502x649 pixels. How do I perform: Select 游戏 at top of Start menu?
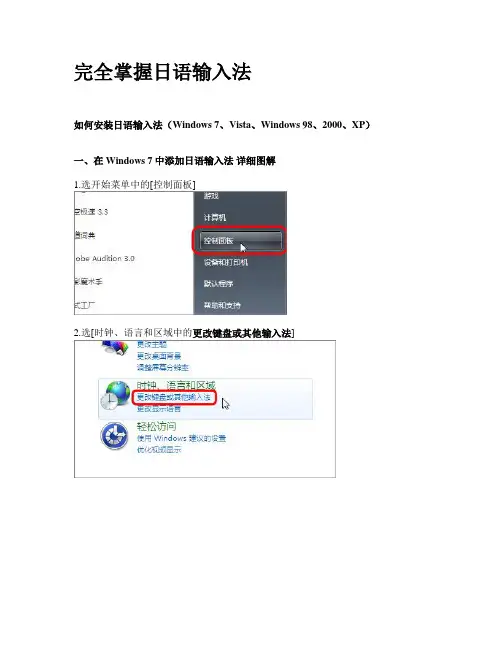click(x=211, y=196)
